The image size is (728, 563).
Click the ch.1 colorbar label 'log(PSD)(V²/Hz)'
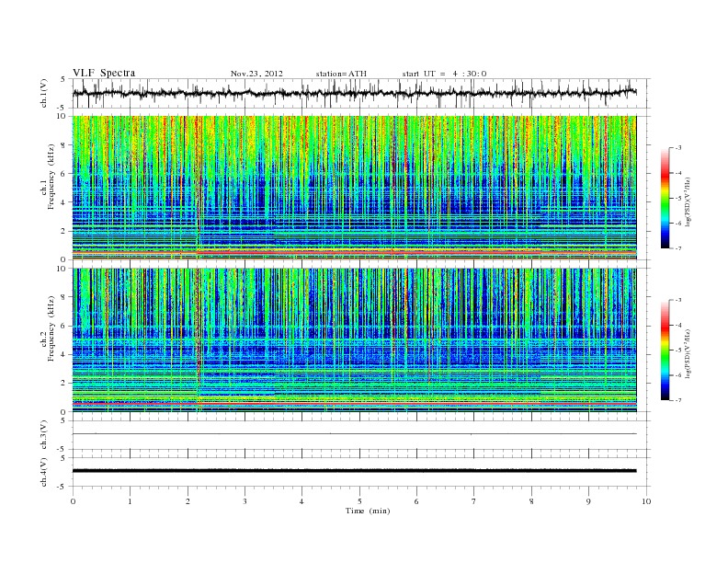coord(688,202)
